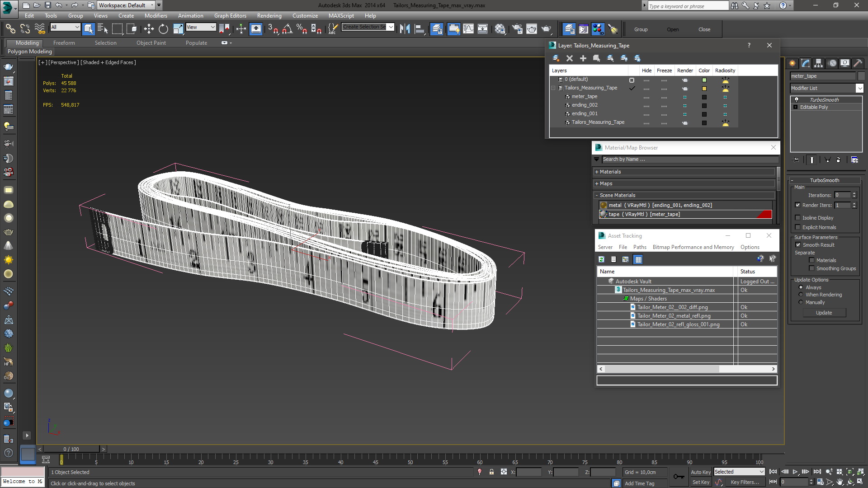The width and height of the screenshot is (868, 488).
Task: Collapse the Scene Materials group
Action: 684,195
